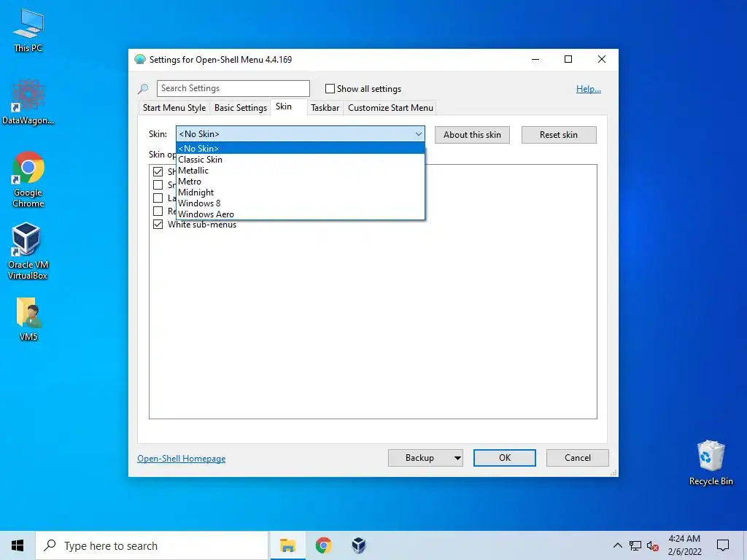Viewport: 747px width, 560px height.
Task: Click the Cancel button
Action: point(578,458)
